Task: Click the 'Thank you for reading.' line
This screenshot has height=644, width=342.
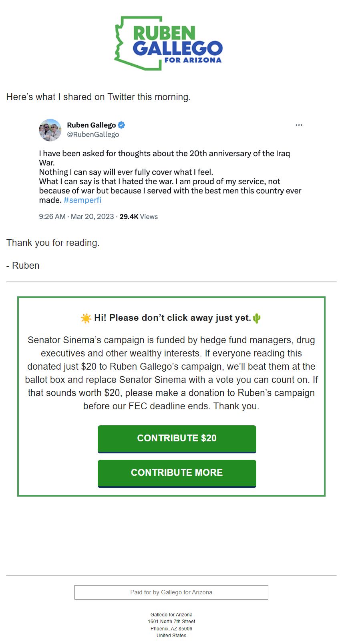Action: click(53, 243)
